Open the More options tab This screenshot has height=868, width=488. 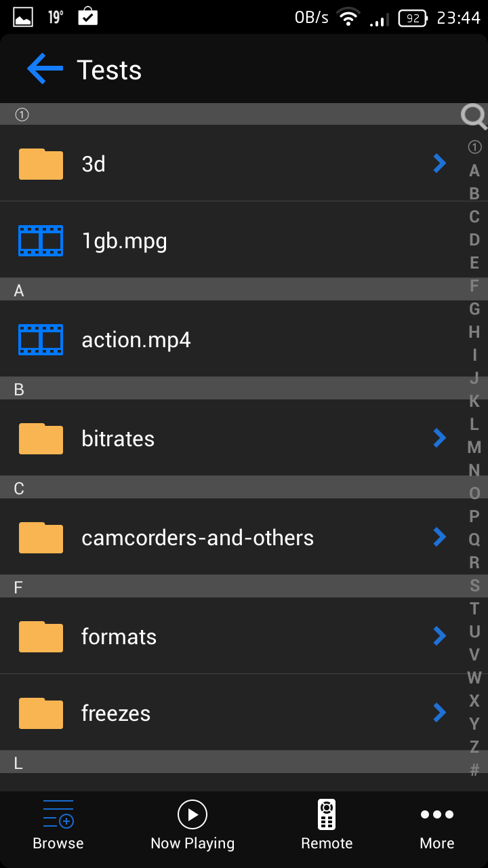click(436, 825)
